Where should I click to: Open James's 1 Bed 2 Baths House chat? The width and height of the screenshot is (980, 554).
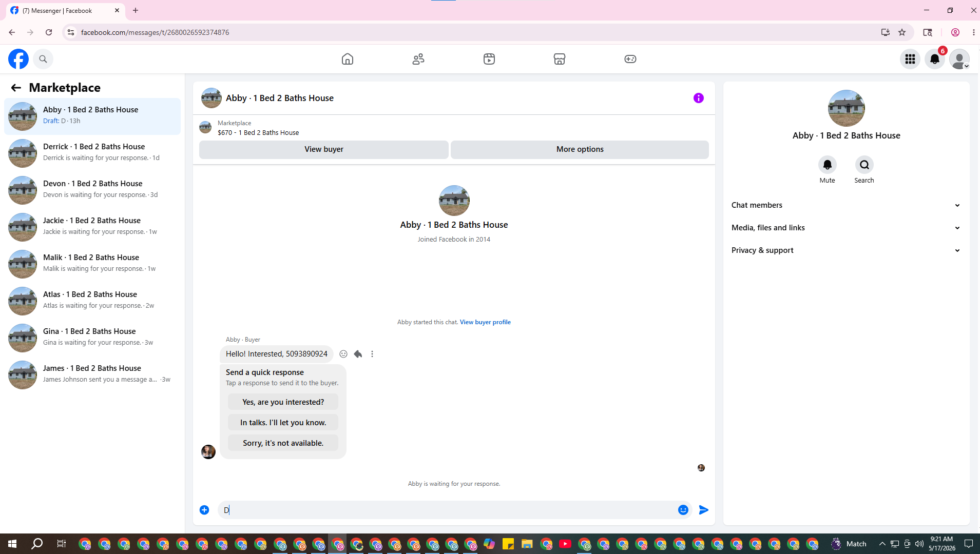coord(92,375)
